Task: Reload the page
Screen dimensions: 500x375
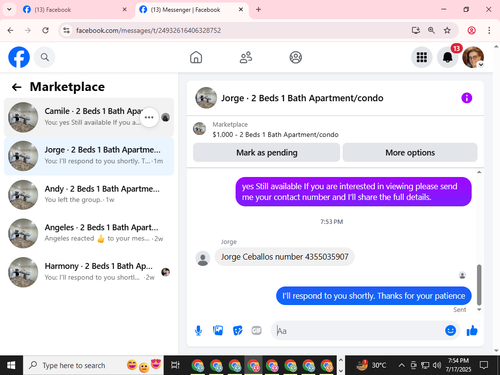Action: coord(45,30)
